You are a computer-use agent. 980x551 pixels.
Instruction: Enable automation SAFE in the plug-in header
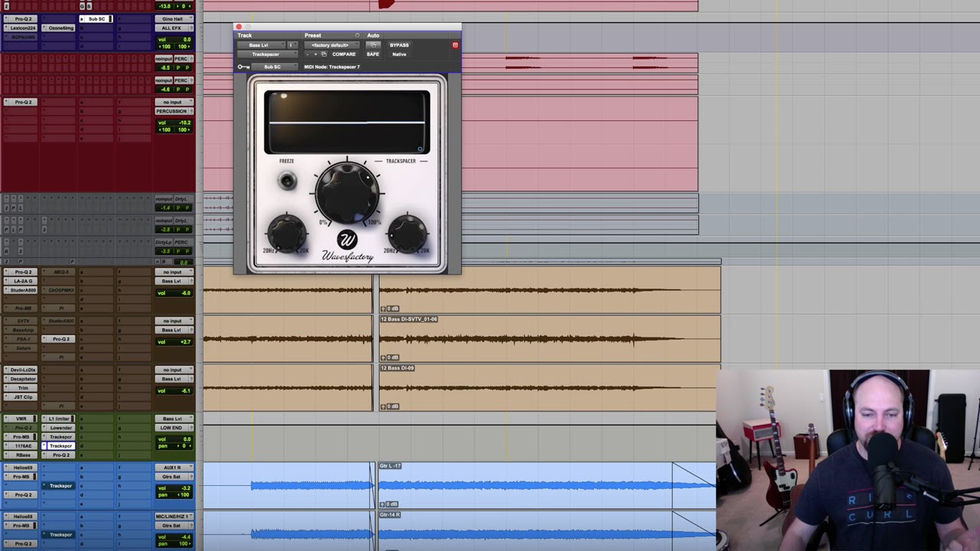click(x=373, y=54)
